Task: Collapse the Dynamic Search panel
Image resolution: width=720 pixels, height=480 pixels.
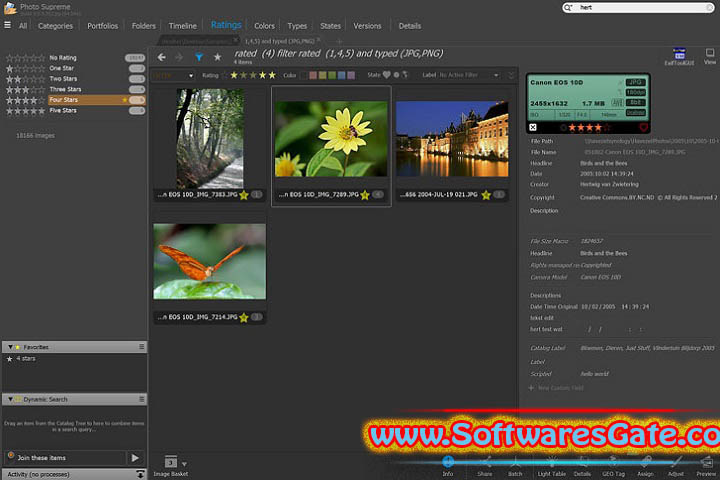Action: [10, 399]
